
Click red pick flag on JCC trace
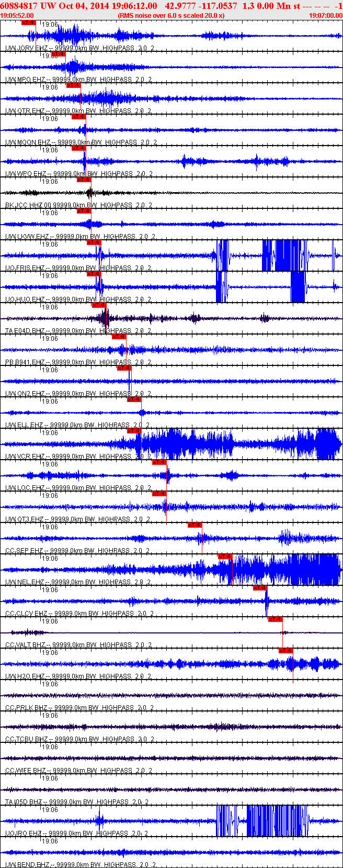84,180
